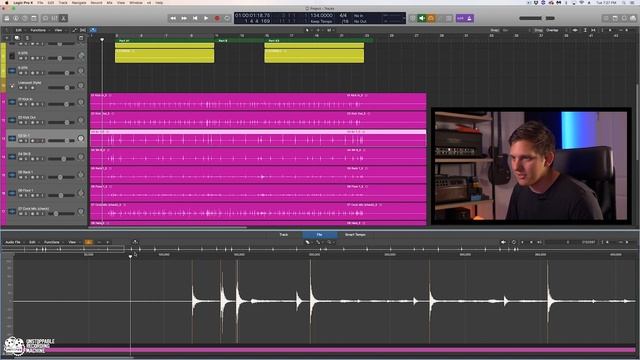Open the Window menu
640x360 pixels.
(x=136, y=2)
